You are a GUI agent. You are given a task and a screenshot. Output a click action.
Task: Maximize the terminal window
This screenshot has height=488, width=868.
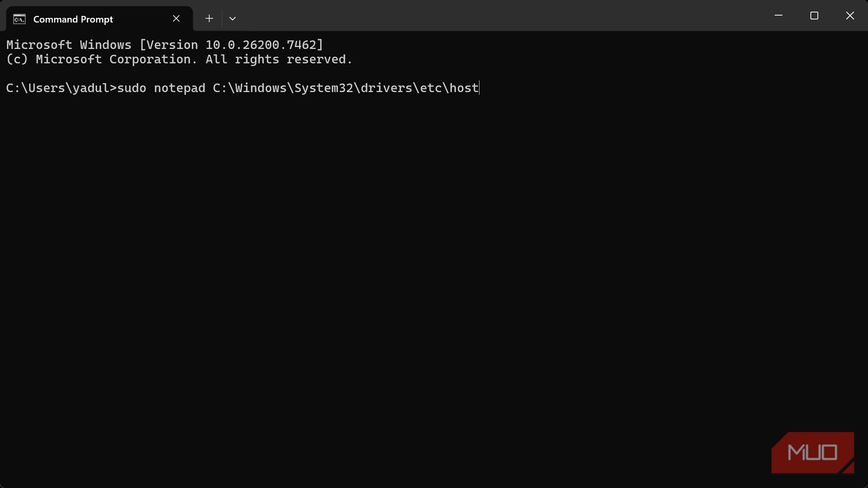pyautogui.click(x=814, y=16)
